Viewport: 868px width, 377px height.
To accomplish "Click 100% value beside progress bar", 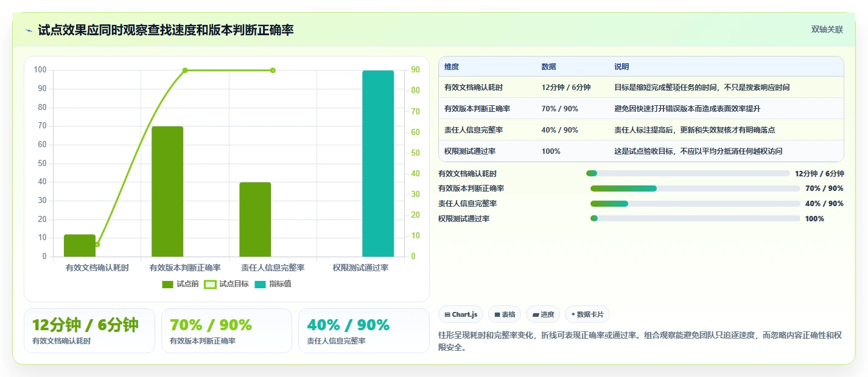I will pos(814,218).
